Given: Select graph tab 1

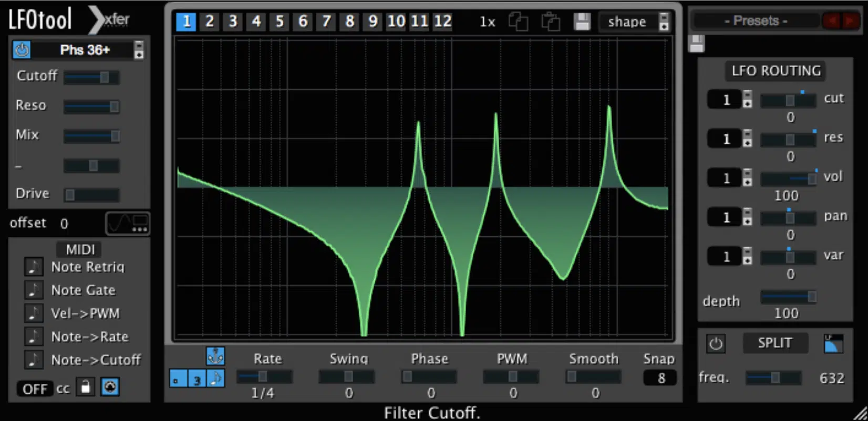Looking at the screenshot, I should click(x=186, y=22).
